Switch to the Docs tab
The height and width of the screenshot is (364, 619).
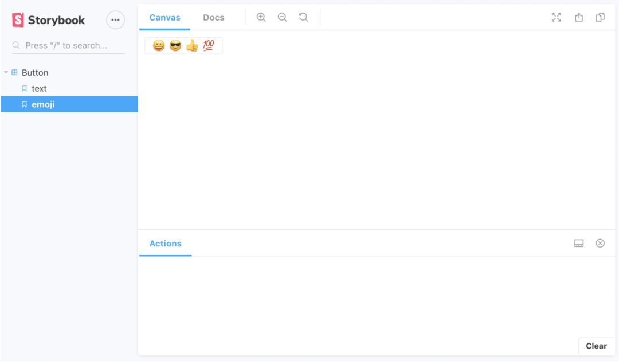(214, 18)
